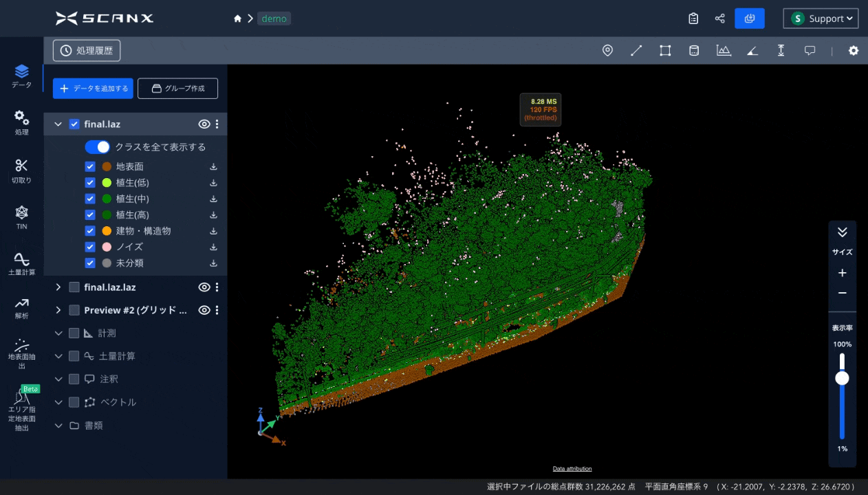Select the area polygon measurement tool
The width and height of the screenshot is (868, 495).
tap(665, 51)
